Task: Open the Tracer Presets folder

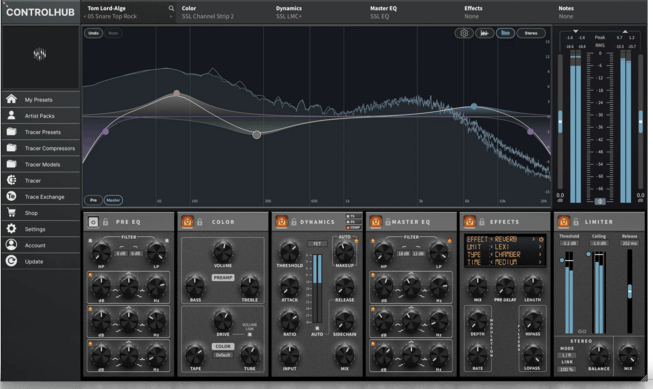Action: pyautogui.click(x=40, y=132)
